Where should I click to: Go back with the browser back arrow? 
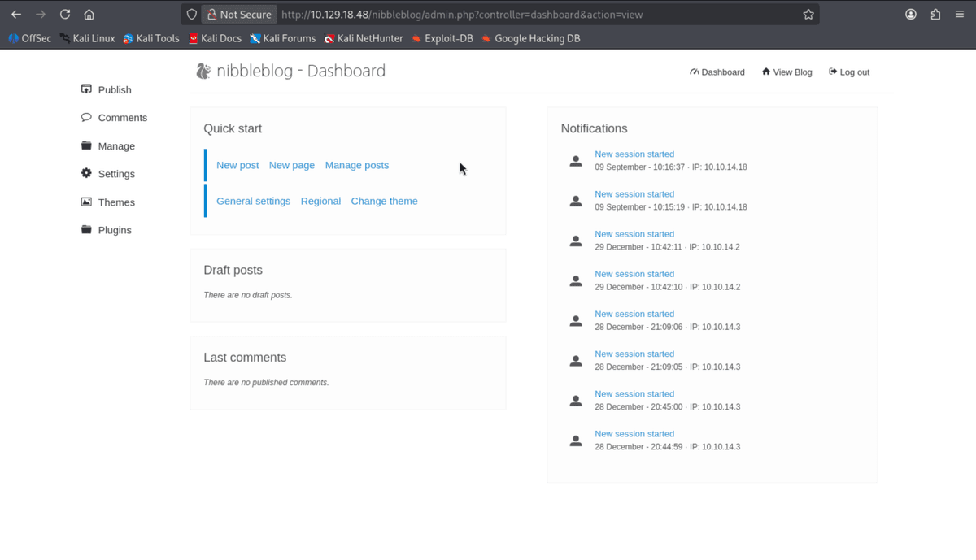[16, 15]
